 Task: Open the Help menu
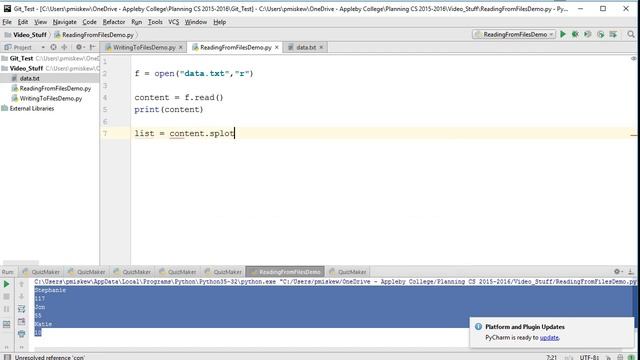(x=220, y=22)
